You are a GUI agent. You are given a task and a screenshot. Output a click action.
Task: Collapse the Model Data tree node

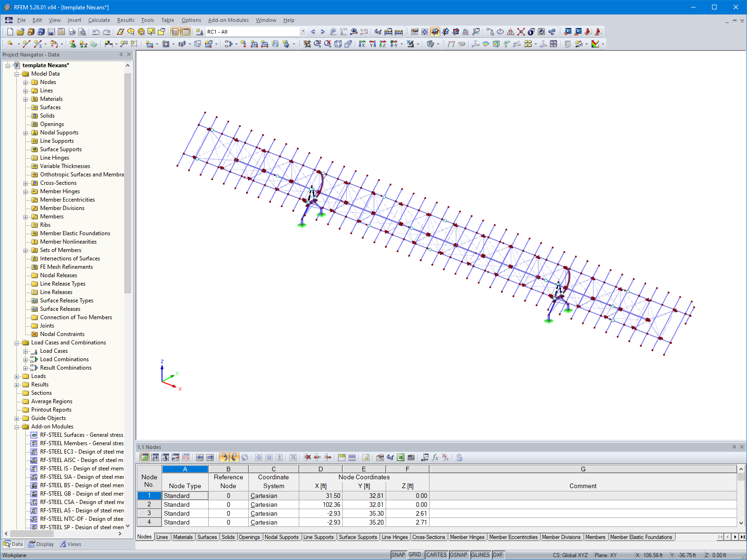click(x=17, y=74)
